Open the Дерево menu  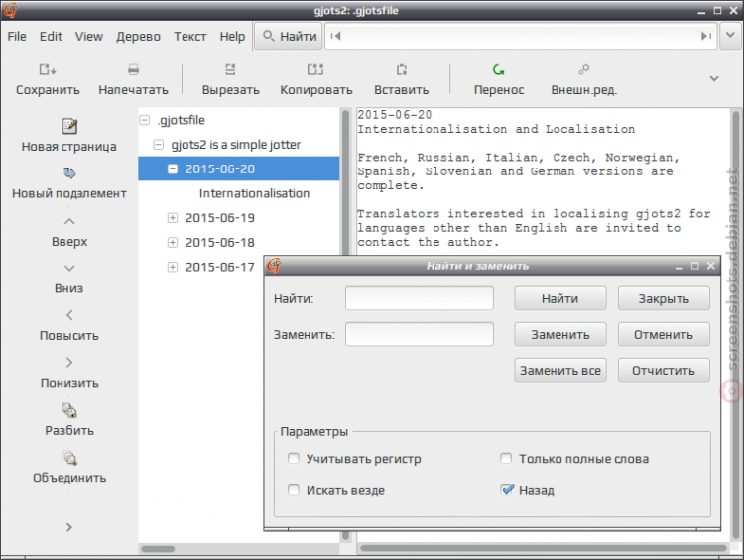pyautogui.click(x=139, y=37)
